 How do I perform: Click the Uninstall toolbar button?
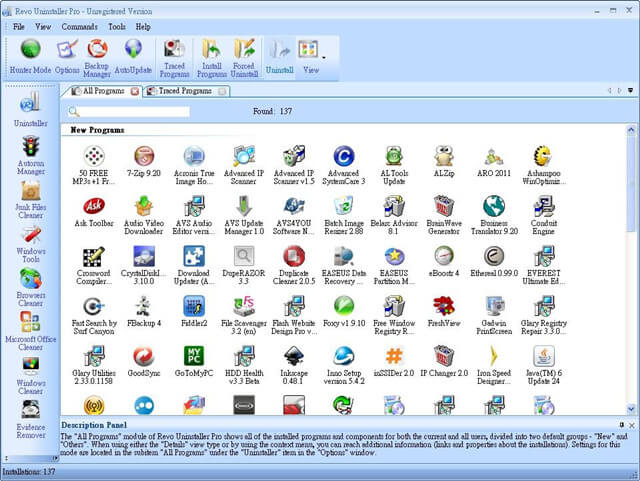280,57
